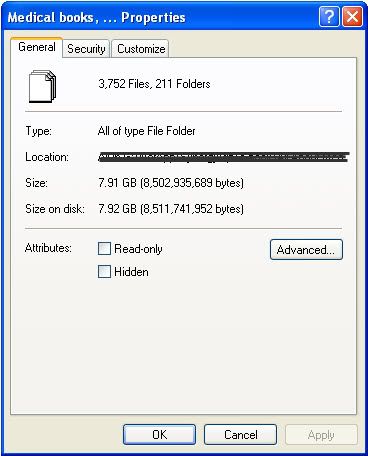The width and height of the screenshot is (368, 456).
Task: Enable the Read-only checkbox
Action: [104, 249]
